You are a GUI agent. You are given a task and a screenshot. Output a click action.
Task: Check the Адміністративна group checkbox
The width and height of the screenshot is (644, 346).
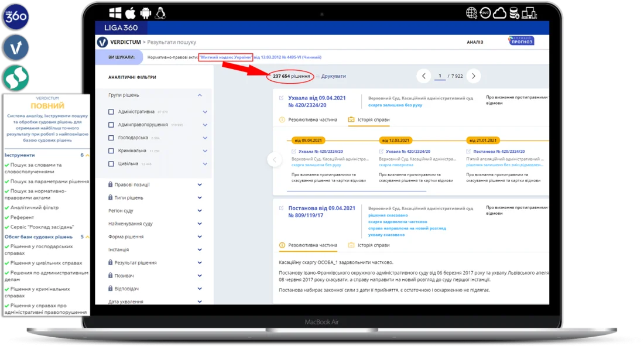111,112
